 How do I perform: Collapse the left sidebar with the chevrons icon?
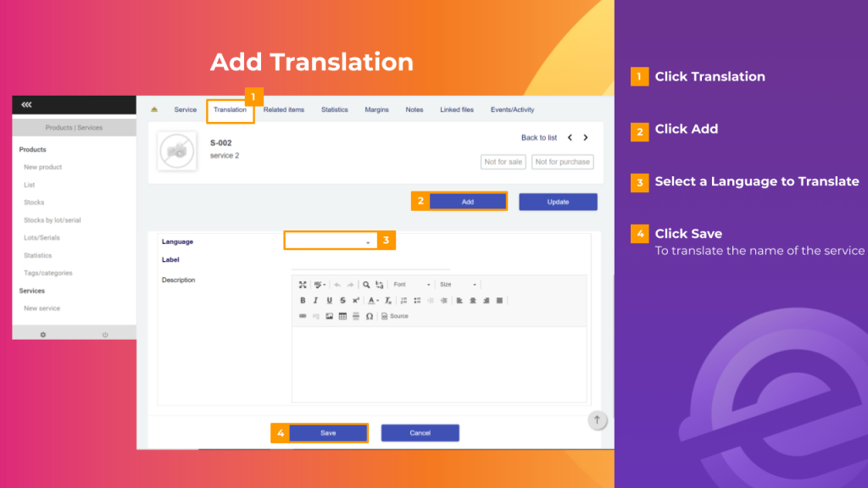26,104
